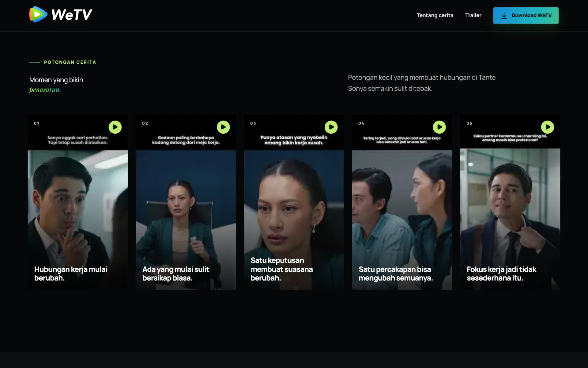This screenshot has height=368, width=588.
Task: Open the Tentang cerita nav link
Action: [435, 15]
